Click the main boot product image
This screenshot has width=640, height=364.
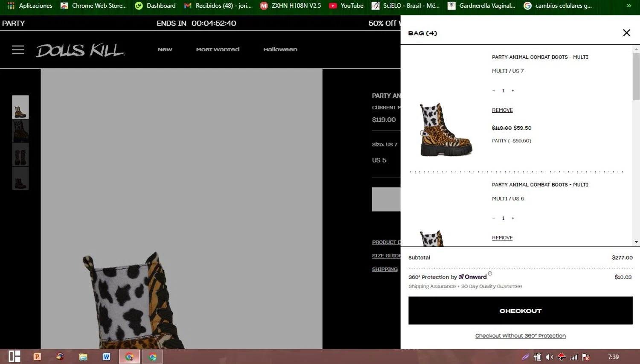tap(181, 209)
